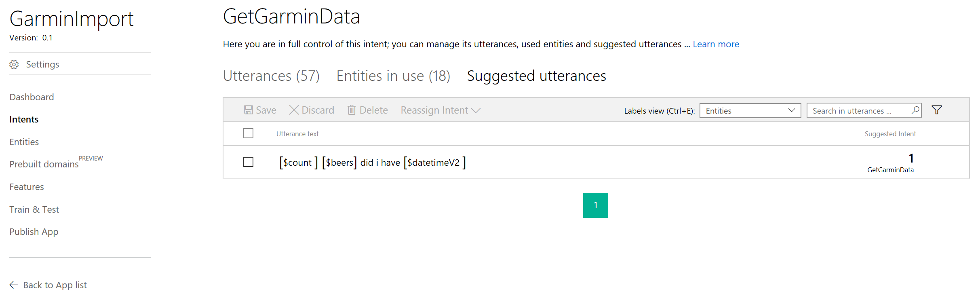Tick the select-all checkbox in the header
The width and height of the screenshot is (980, 300).
coord(249,133)
